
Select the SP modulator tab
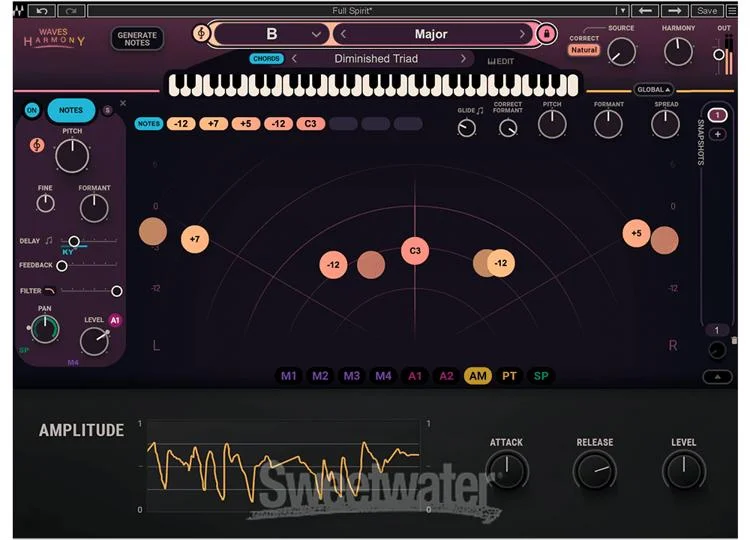pos(541,376)
